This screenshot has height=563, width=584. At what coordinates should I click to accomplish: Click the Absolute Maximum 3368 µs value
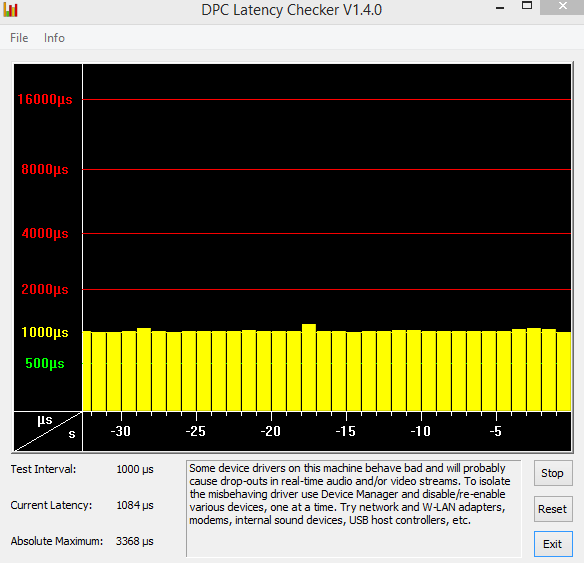134,541
